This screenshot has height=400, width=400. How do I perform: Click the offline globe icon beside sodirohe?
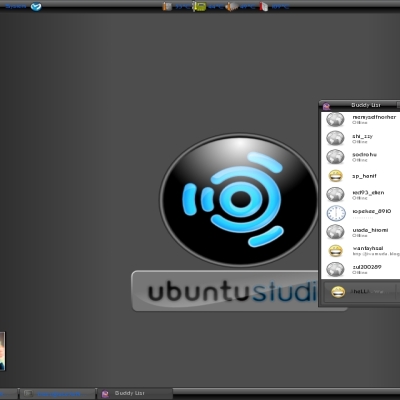[x=335, y=157]
